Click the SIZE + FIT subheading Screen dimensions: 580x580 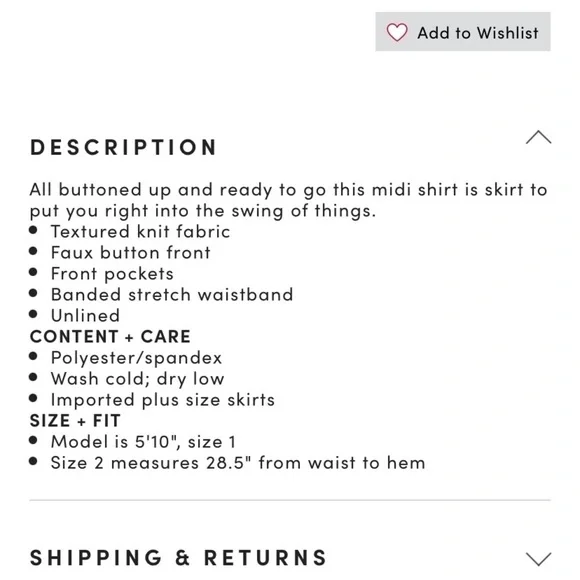[x=75, y=421]
